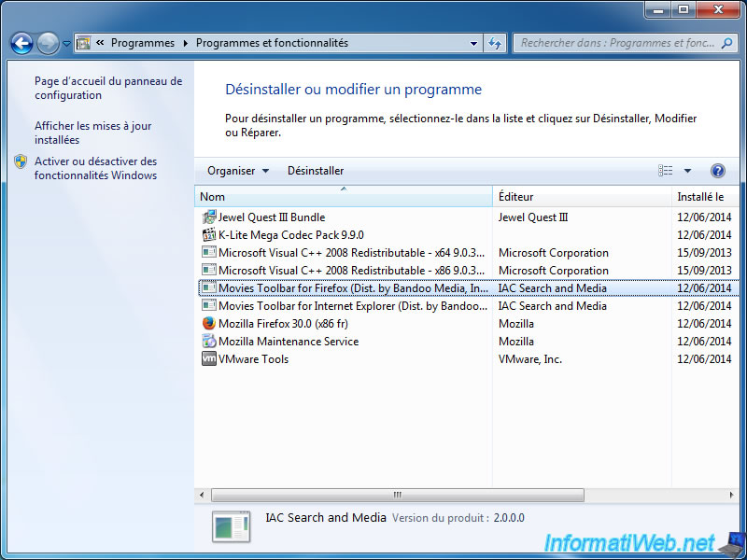Click the magnifying glass search icon
Image resolution: width=747 pixels, height=560 pixels.
pyautogui.click(x=727, y=43)
